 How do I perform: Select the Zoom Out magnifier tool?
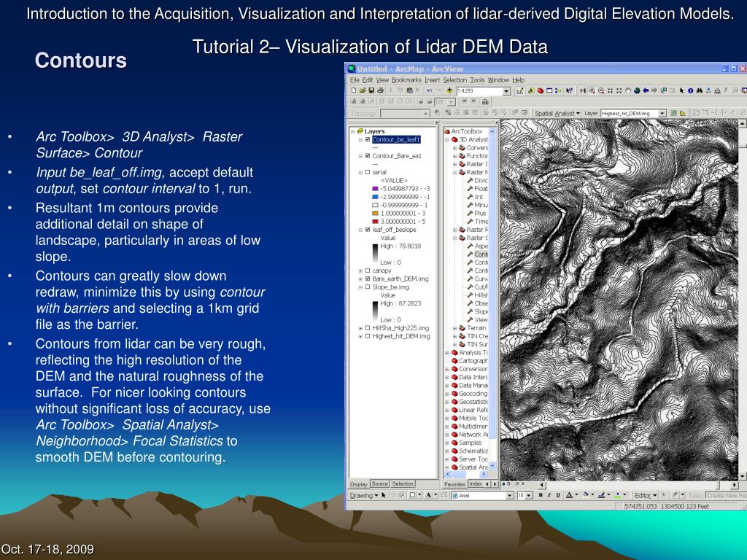[601, 90]
